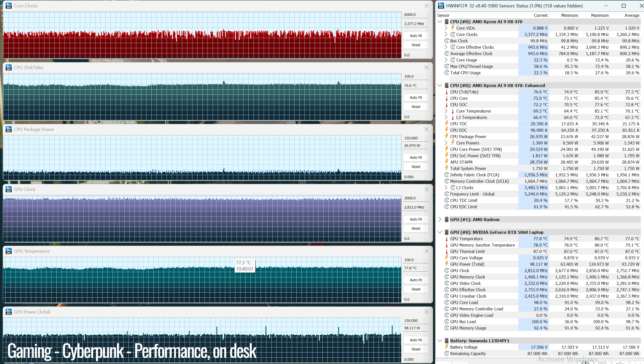Click the battery group icon beside Sunwoda L23D4PF1
Viewport: 644px width, 364px height.
click(x=447, y=341)
